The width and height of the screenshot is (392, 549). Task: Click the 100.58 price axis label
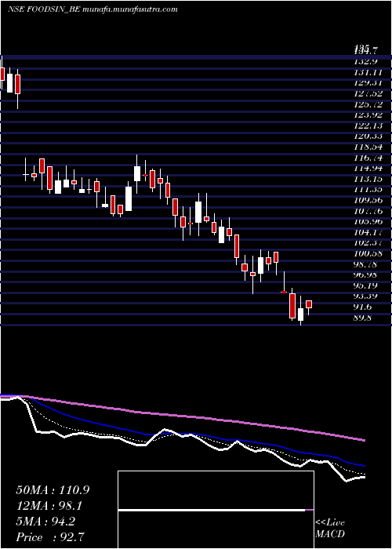click(368, 254)
